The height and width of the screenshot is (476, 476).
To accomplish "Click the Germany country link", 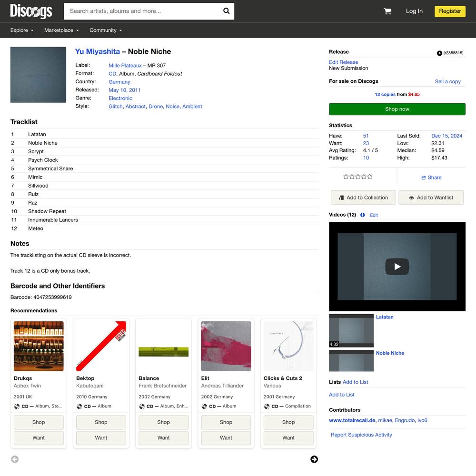I will click(119, 82).
